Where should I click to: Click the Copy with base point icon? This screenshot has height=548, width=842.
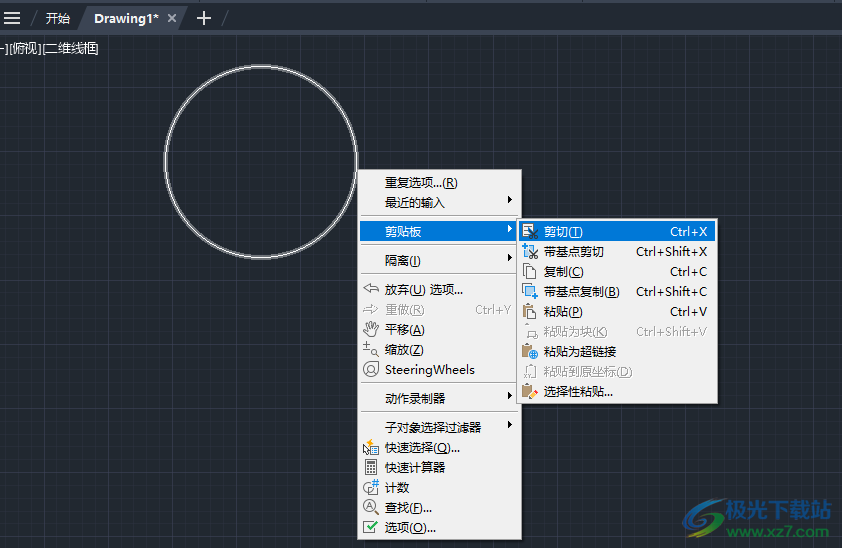point(530,291)
